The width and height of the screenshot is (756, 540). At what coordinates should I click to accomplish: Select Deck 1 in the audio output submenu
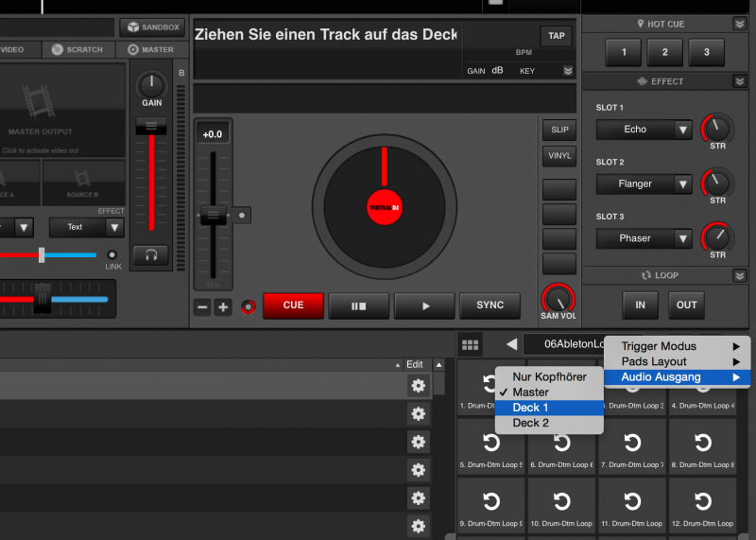pyautogui.click(x=548, y=408)
